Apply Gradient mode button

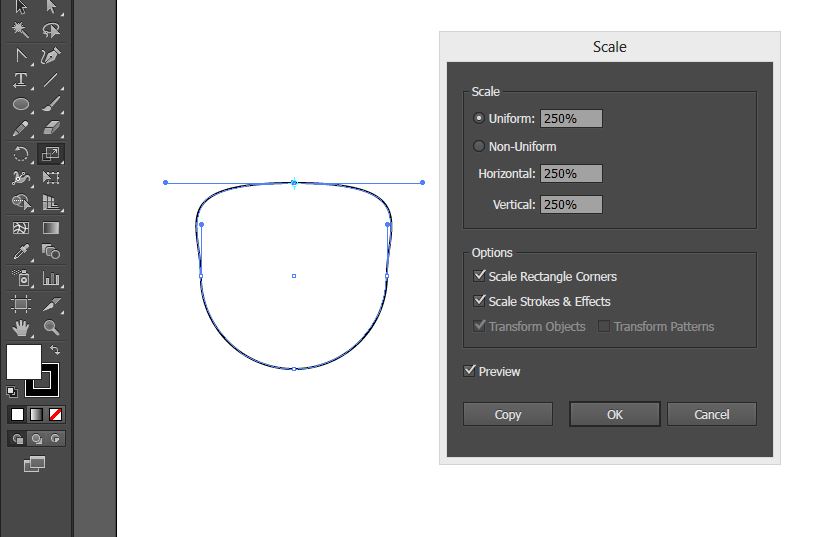[36, 414]
